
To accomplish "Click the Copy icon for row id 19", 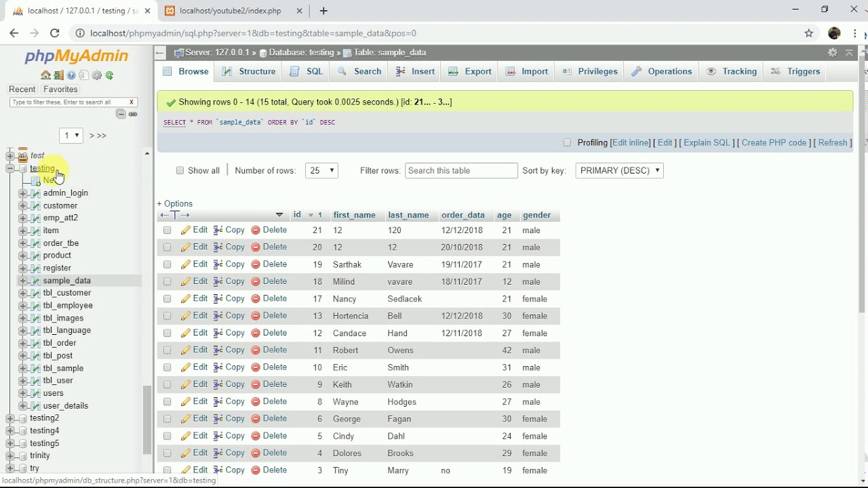I will coord(218,264).
